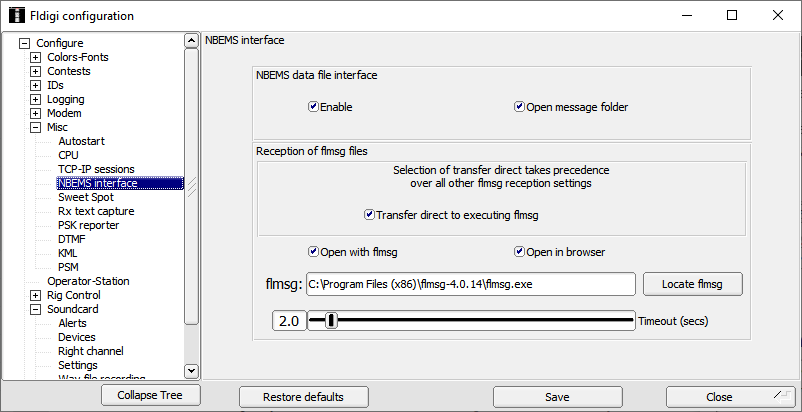Select KML tree item
802x412 pixels.
(68, 253)
